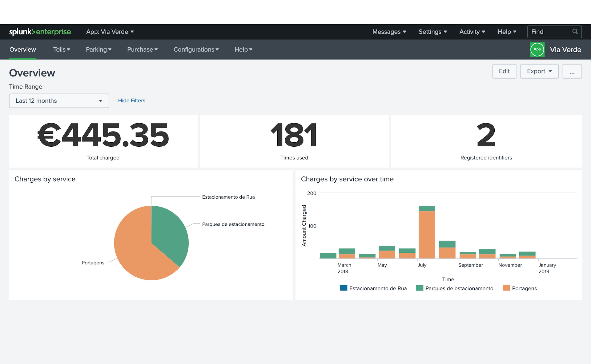Click the Edit button

click(x=504, y=71)
